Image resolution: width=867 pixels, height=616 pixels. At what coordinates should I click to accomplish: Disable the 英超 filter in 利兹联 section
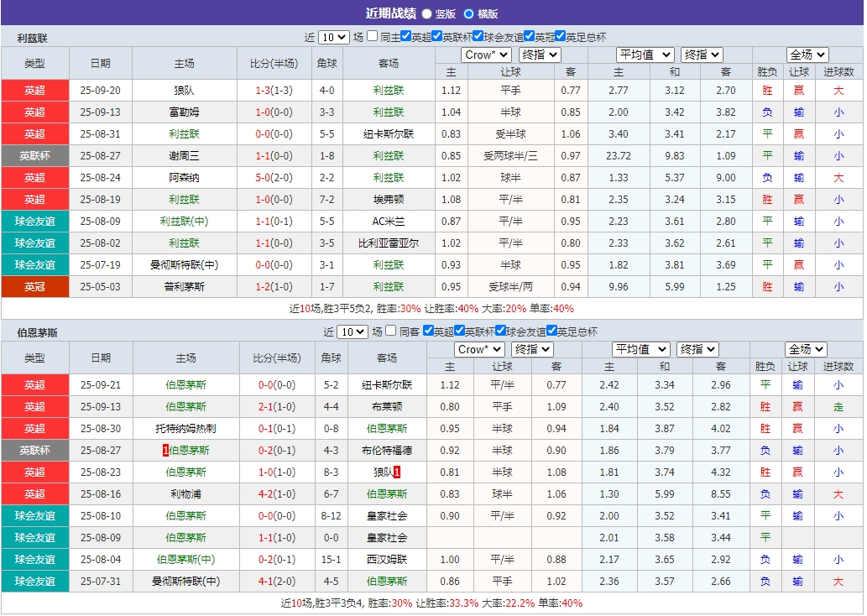click(x=406, y=36)
